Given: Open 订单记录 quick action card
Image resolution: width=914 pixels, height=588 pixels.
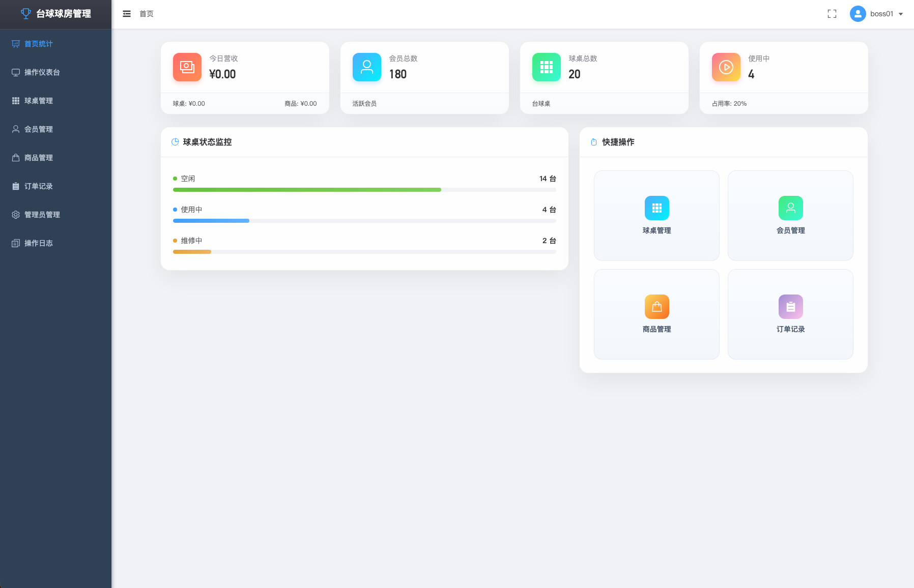Looking at the screenshot, I should pyautogui.click(x=790, y=314).
